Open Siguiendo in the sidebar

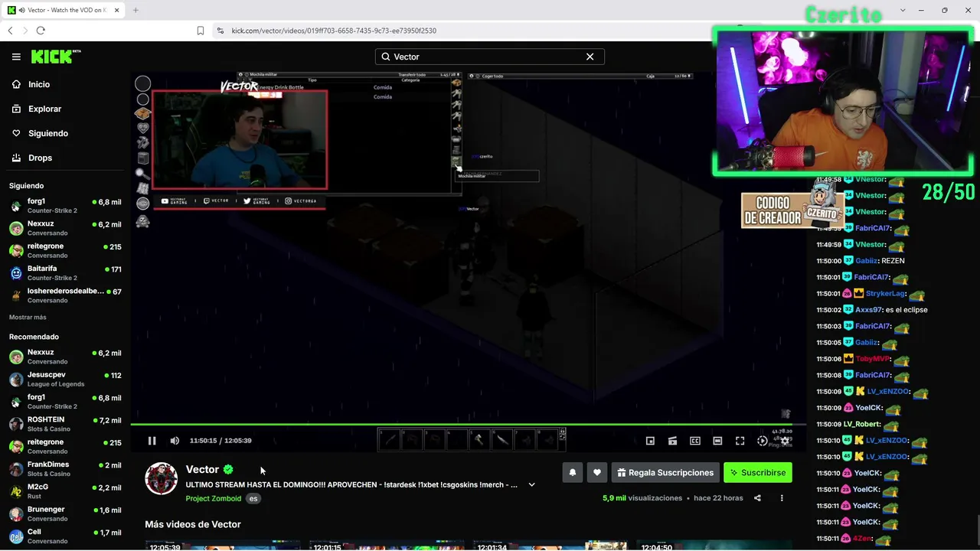point(65,133)
